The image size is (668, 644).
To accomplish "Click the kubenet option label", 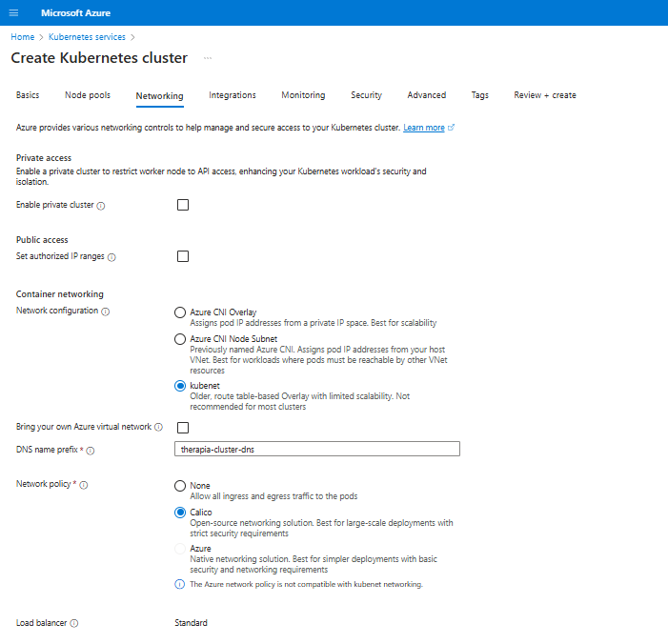I will tap(205, 386).
